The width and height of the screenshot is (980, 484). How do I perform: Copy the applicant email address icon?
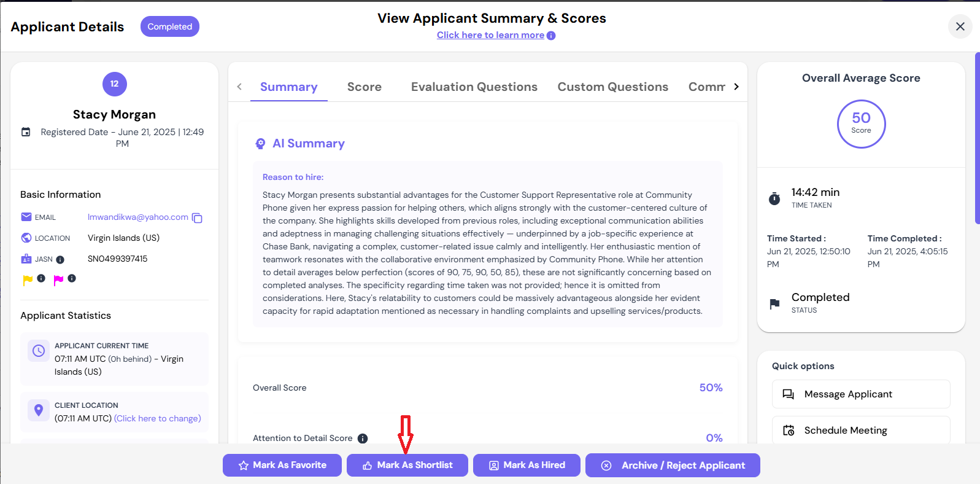coord(197,218)
